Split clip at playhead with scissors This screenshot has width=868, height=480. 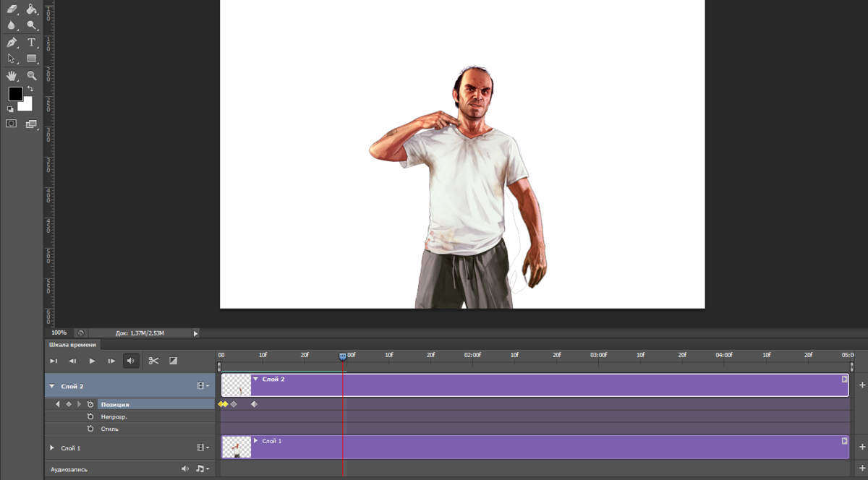153,361
